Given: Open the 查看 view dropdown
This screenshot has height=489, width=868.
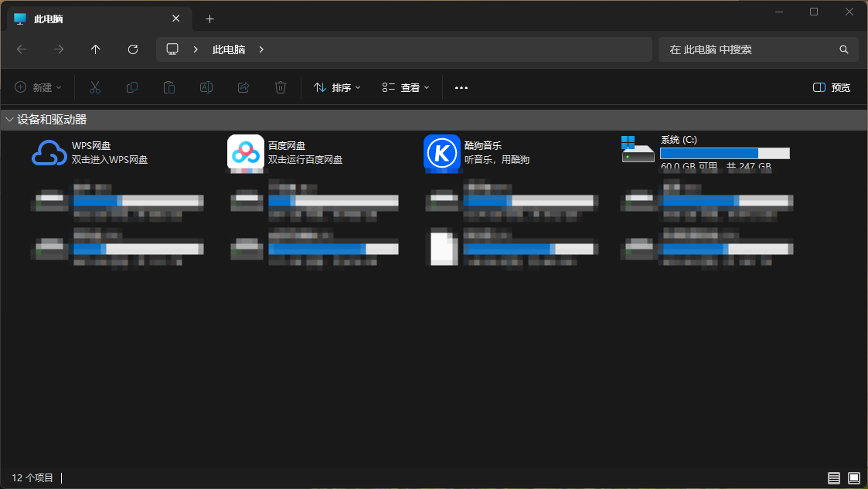Looking at the screenshot, I should coord(406,88).
